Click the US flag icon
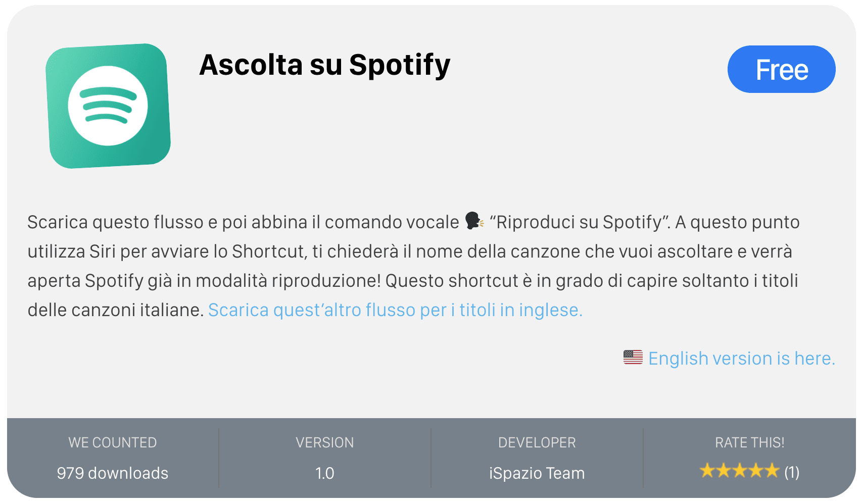 coord(633,358)
